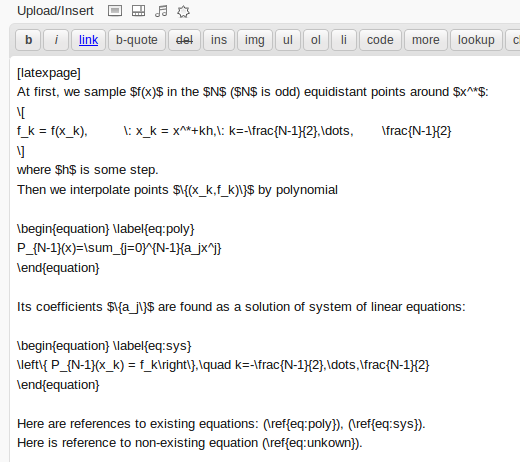Insert ordered list with ol button

pos(316,40)
